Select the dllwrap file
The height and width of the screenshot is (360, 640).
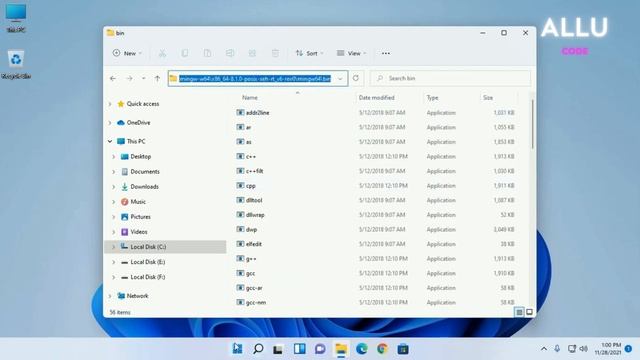coord(255,215)
